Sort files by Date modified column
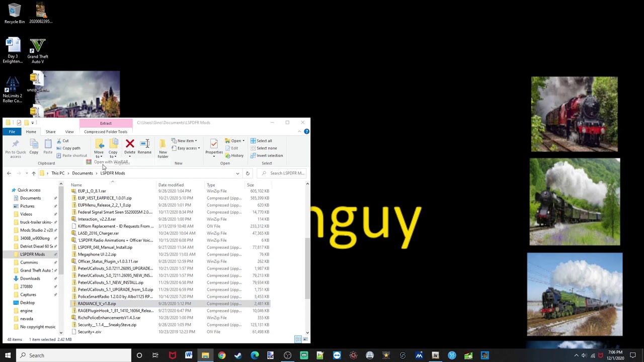The height and width of the screenshot is (362, 644). click(x=181, y=185)
